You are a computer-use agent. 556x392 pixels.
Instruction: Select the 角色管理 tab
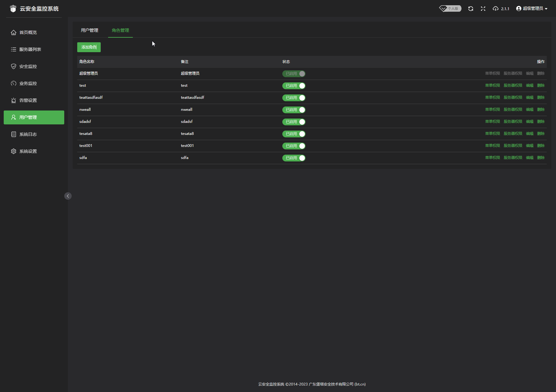[x=120, y=30]
